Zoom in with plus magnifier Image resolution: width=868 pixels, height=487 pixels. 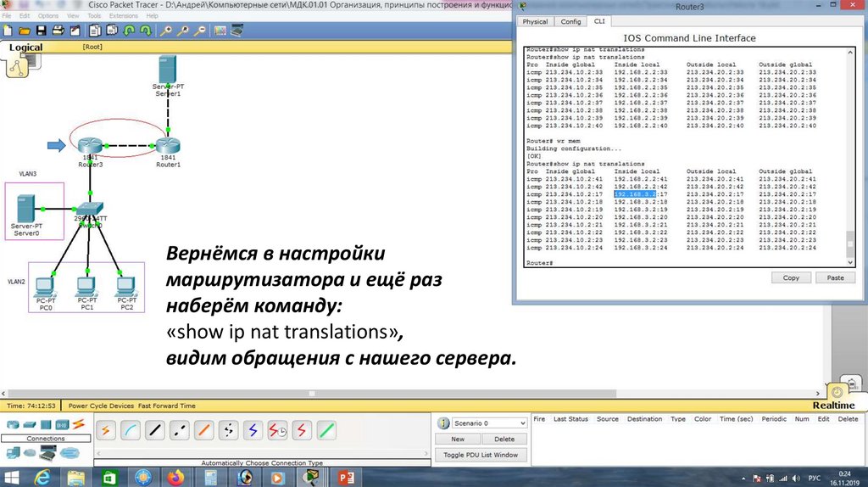(165, 31)
